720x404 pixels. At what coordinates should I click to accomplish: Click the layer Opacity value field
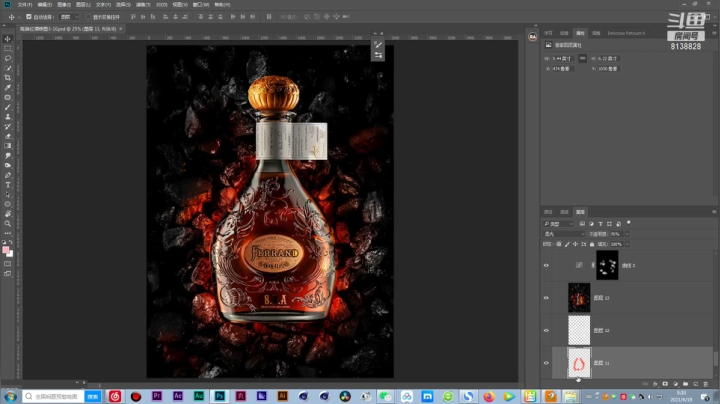click(617, 234)
